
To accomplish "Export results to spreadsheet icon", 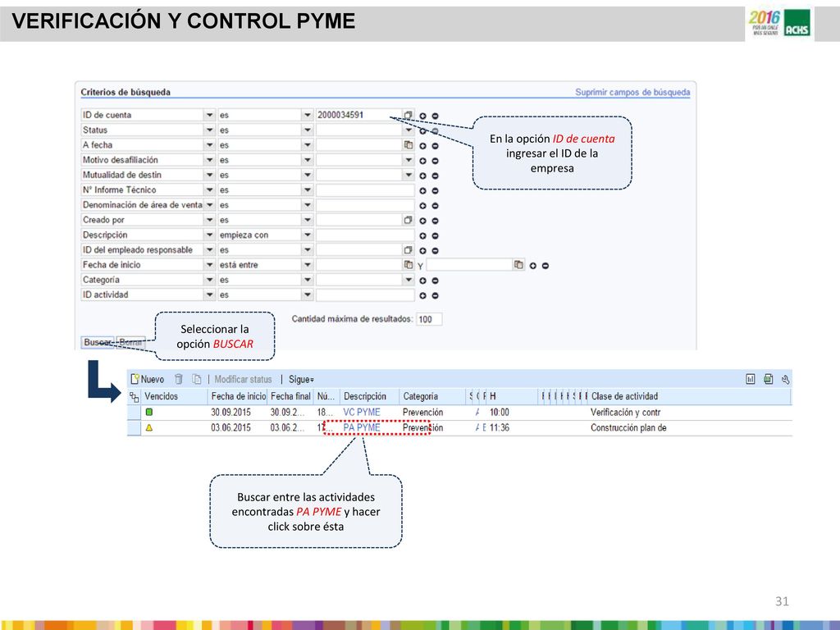I will tap(768, 379).
